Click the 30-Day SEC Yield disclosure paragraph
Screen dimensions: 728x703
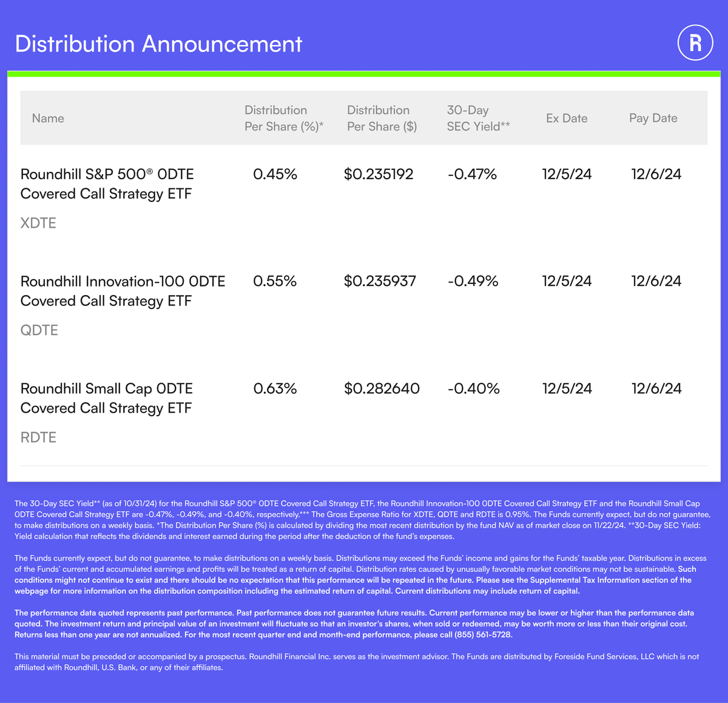[363, 520]
